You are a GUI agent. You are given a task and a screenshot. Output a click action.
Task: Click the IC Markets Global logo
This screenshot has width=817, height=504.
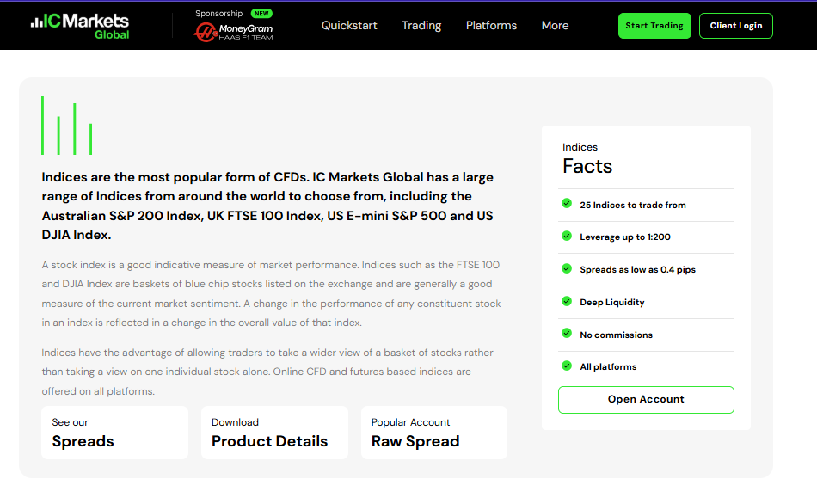point(80,26)
